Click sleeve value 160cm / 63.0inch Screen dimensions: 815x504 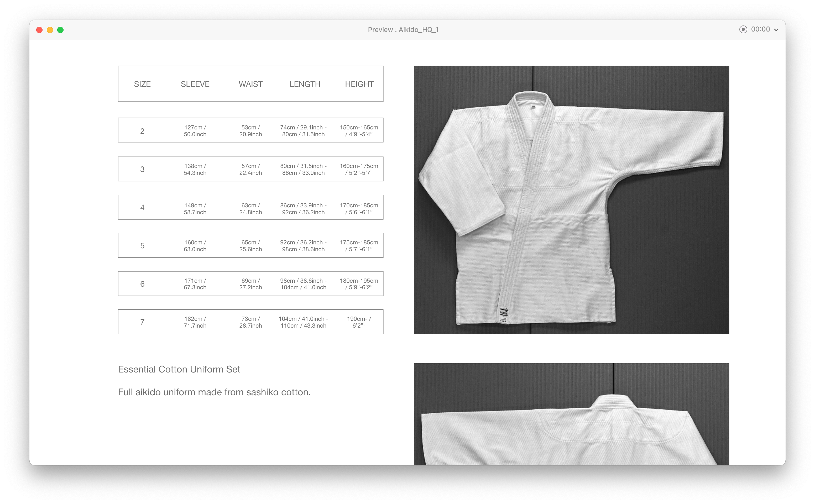[195, 246]
